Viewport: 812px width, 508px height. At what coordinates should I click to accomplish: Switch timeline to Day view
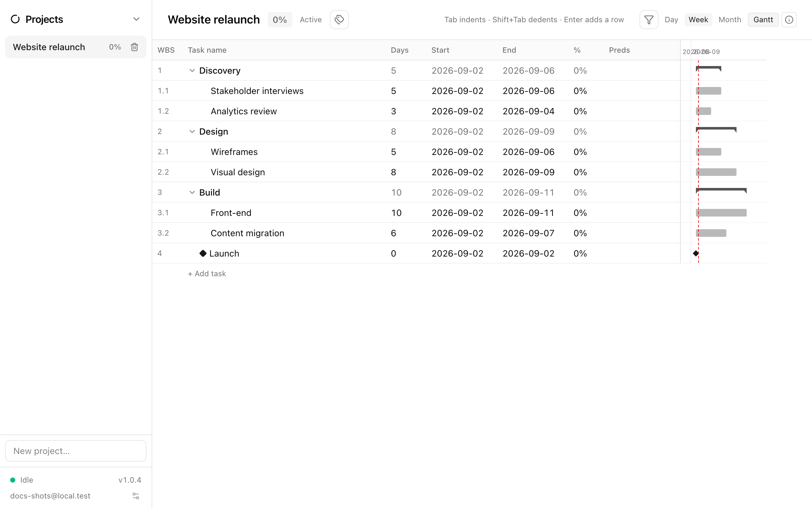click(x=671, y=19)
